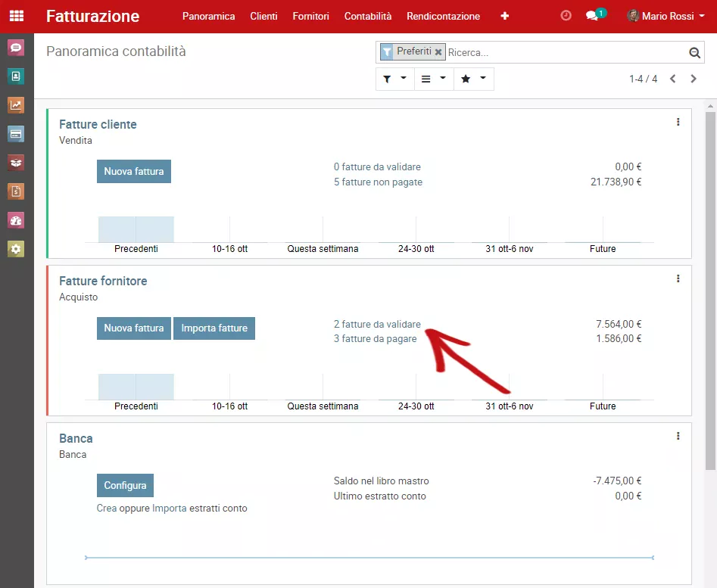Open Fatture fornitore card options menu
Image resolution: width=717 pixels, height=588 pixels.
[x=678, y=278]
